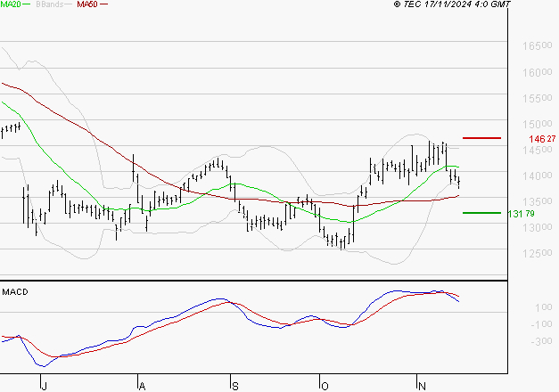Click the MACD indicator panel label
The height and width of the screenshot is (392, 559).
point(14,291)
